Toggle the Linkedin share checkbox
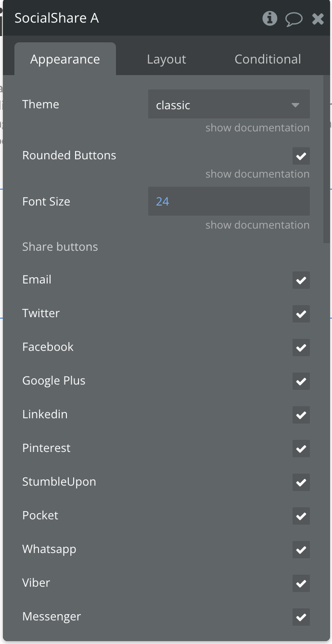Image resolution: width=332 pixels, height=644 pixels. point(301,415)
